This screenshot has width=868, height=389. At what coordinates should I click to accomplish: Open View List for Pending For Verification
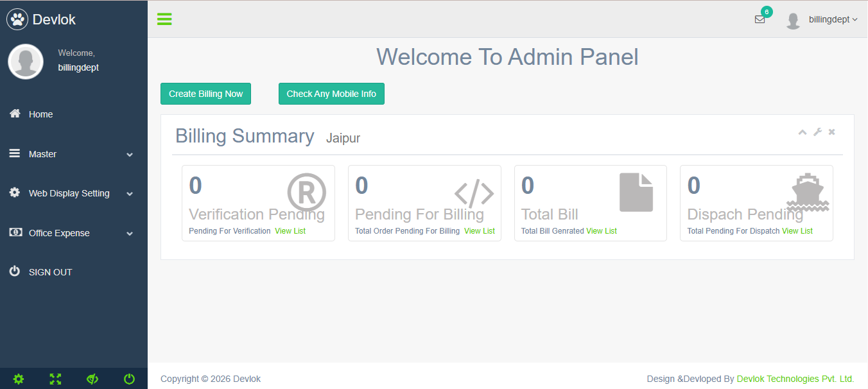pos(290,231)
